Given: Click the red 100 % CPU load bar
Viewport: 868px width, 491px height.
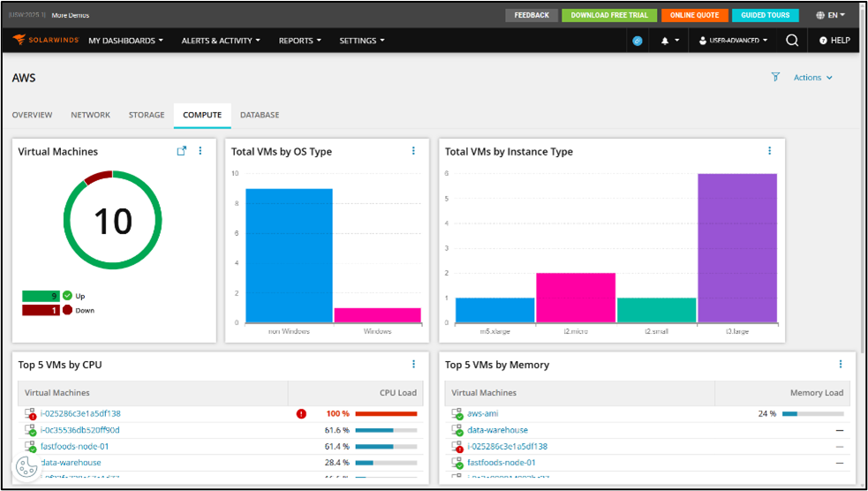Looking at the screenshot, I should click(x=386, y=413).
